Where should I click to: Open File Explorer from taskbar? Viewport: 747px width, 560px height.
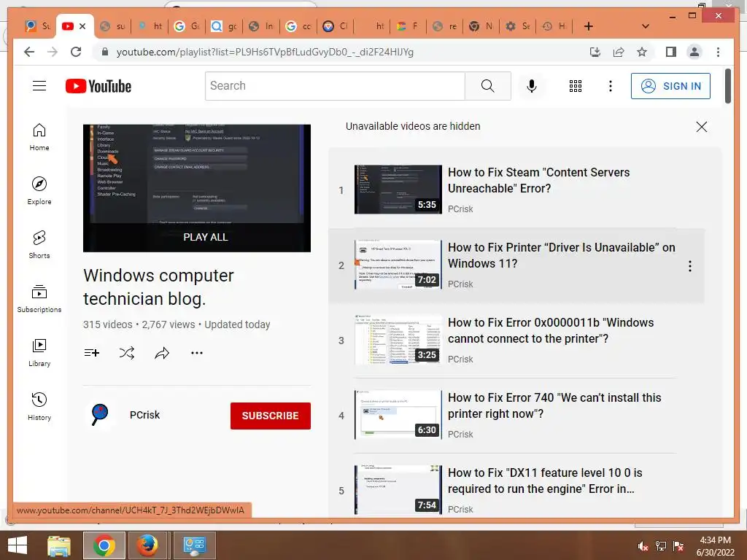click(x=59, y=545)
